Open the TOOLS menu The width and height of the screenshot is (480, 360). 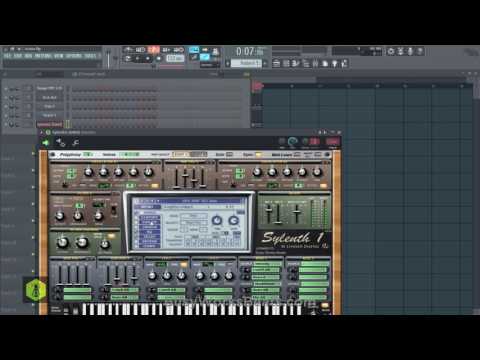[x=90, y=56]
